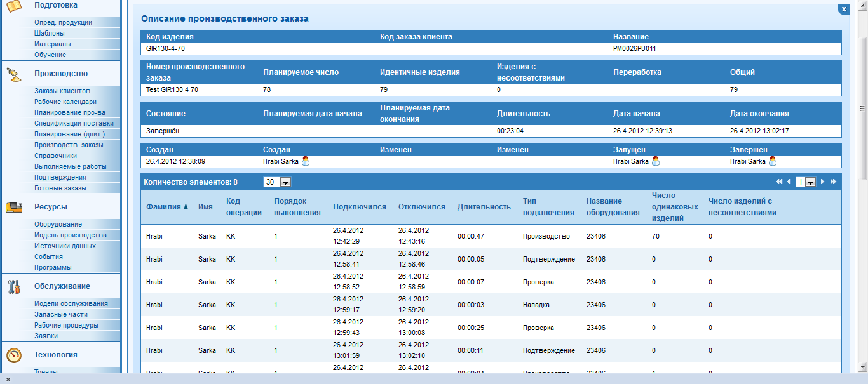The image size is (868, 384).
Task: Go to last page of table
Action: pyautogui.click(x=833, y=182)
